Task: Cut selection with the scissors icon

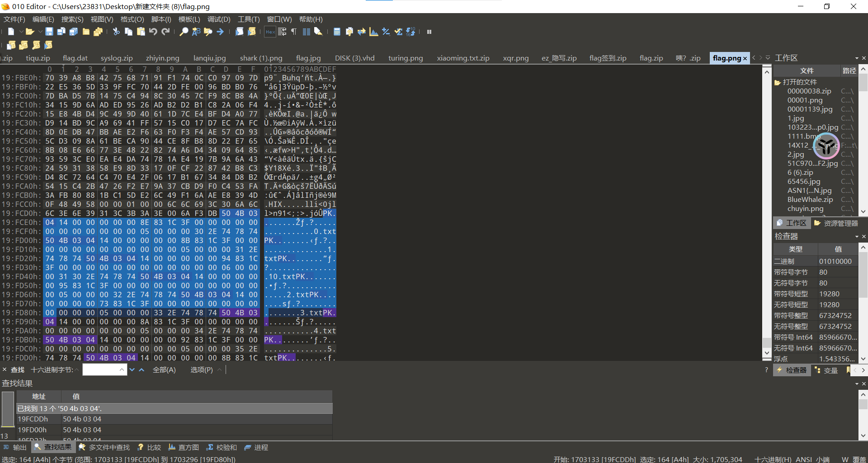Action: point(116,32)
